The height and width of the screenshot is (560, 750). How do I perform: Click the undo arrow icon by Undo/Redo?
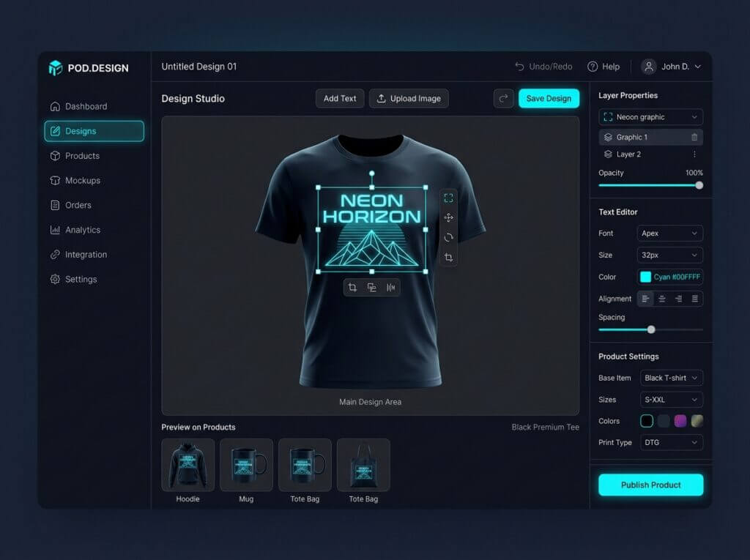(519, 67)
